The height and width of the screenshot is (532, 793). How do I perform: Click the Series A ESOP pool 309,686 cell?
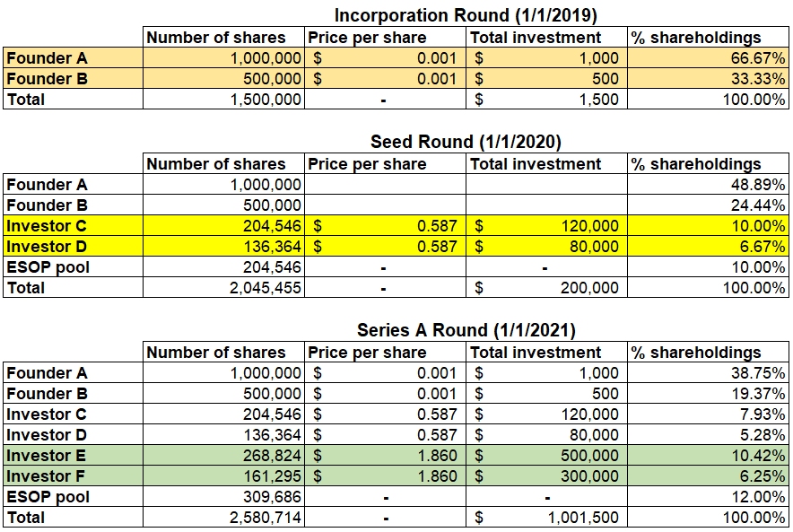tap(223, 497)
